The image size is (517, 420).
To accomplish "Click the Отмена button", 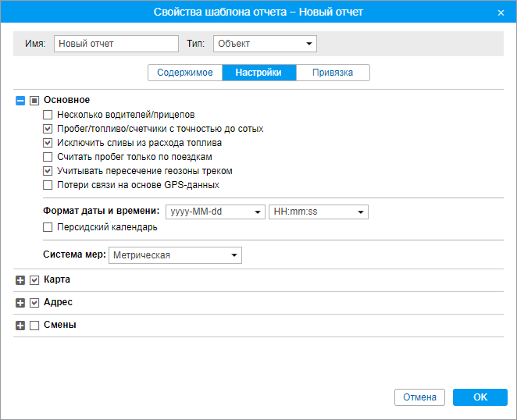I will click(419, 397).
